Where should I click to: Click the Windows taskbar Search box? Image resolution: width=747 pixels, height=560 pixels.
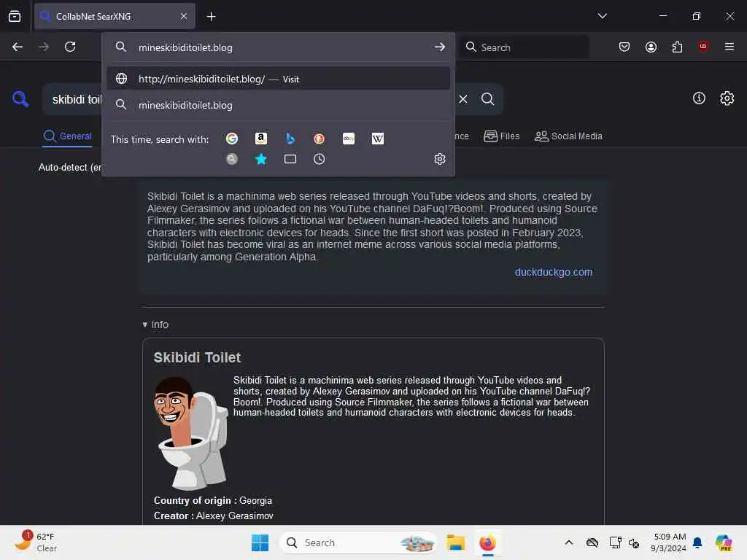click(358, 542)
